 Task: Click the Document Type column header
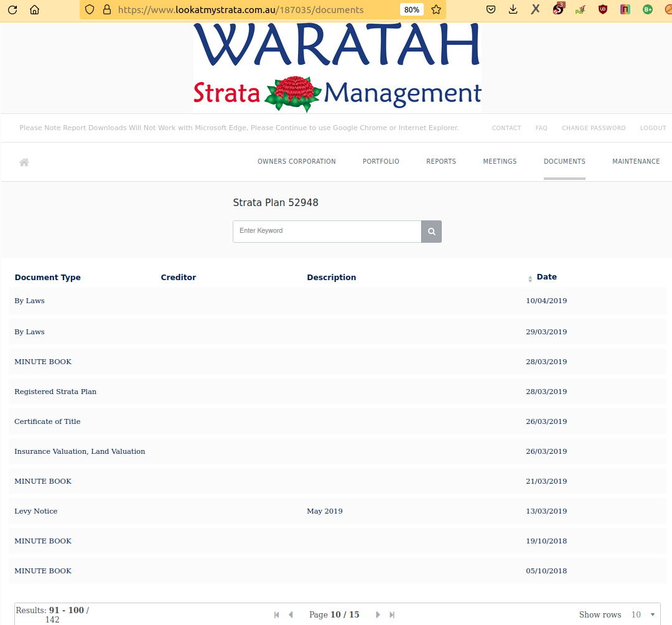[47, 278]
